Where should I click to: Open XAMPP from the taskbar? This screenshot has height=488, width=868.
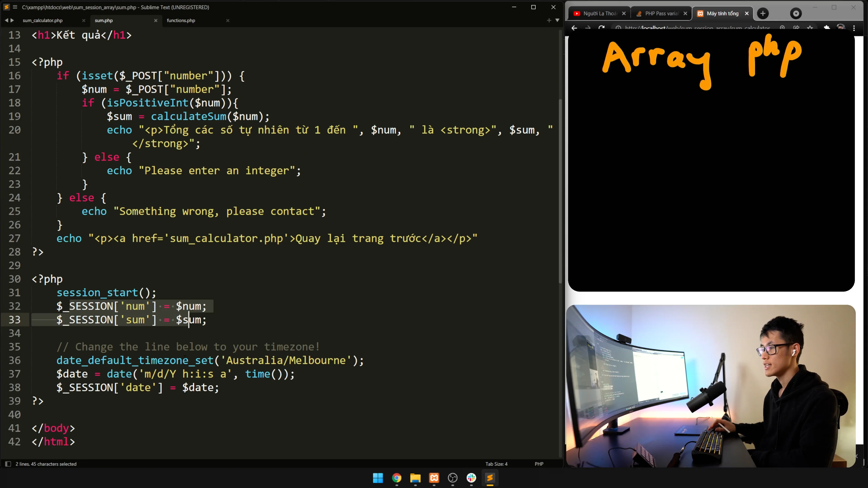(434, 478)
